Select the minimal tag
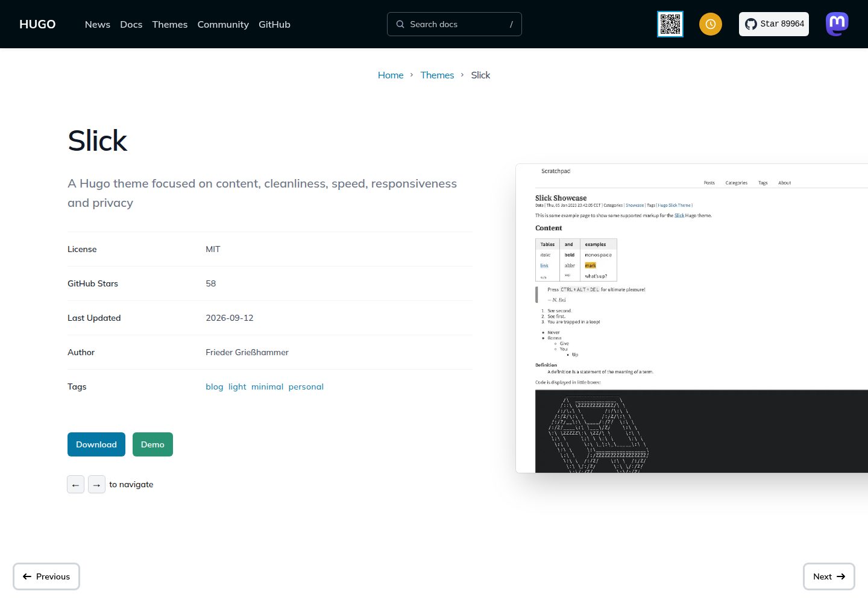 point(267,387)
